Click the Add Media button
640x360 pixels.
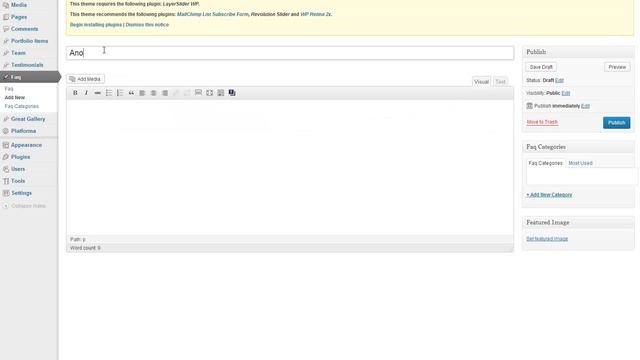(x=85, y=79)
